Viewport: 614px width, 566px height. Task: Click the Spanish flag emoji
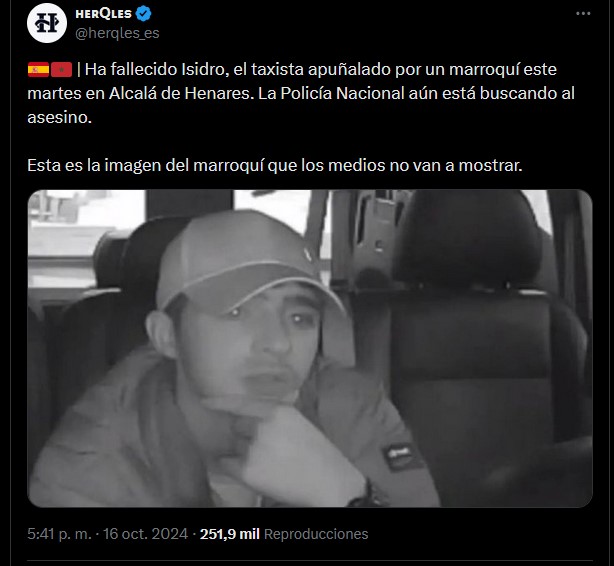pyautogui.click(x=38, y=70)
